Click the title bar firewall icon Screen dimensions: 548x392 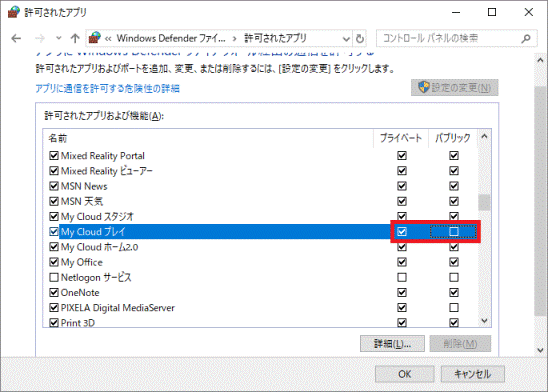point(13,12)
